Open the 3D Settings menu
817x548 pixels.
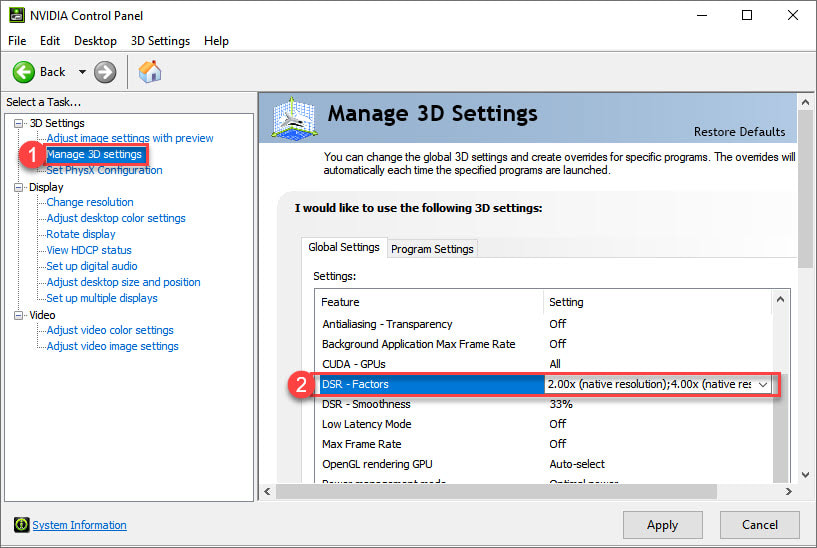tap(160, 41)
